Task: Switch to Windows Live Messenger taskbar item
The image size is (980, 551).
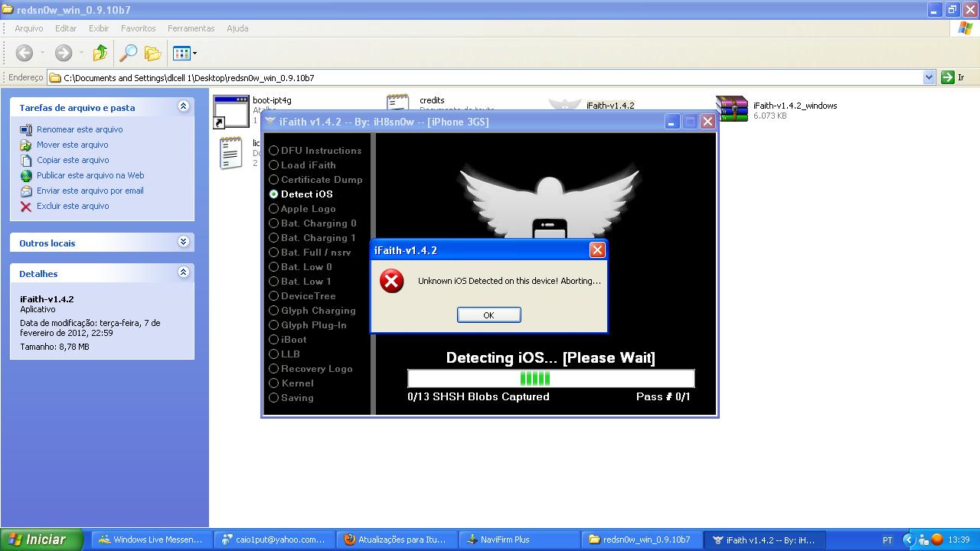Action: coord(152,540)
